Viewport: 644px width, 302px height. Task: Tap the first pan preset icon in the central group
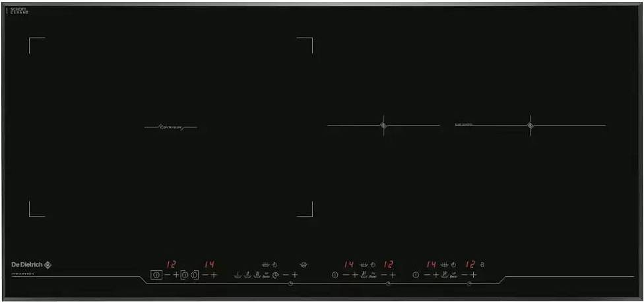(237, 276)
